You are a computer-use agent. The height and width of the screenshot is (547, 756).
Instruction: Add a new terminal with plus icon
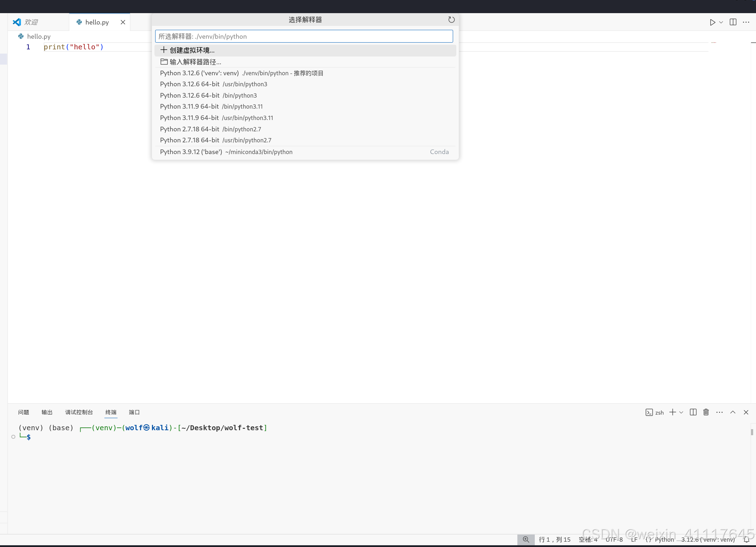[672, 412]
